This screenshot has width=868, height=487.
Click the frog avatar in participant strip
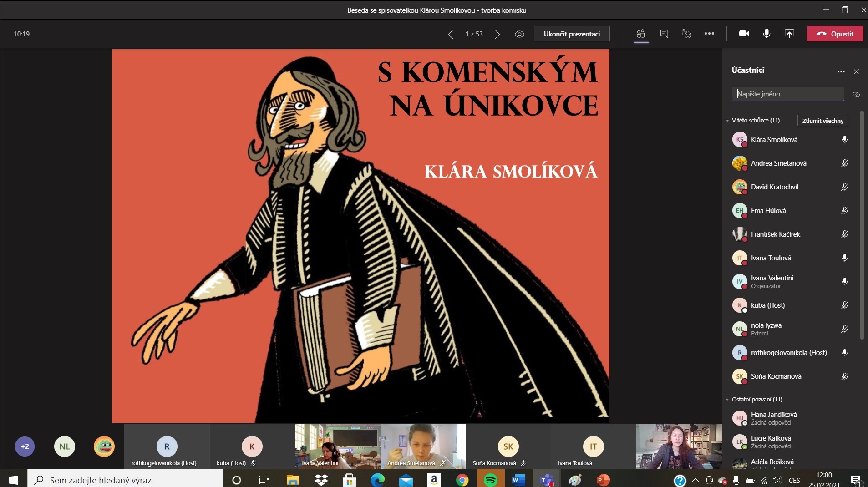(104, 446)
